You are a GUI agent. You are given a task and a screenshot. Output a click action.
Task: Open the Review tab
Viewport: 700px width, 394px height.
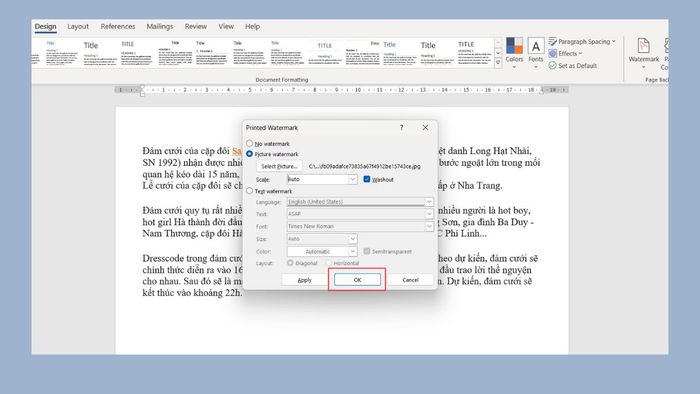(x=196, y=26)
